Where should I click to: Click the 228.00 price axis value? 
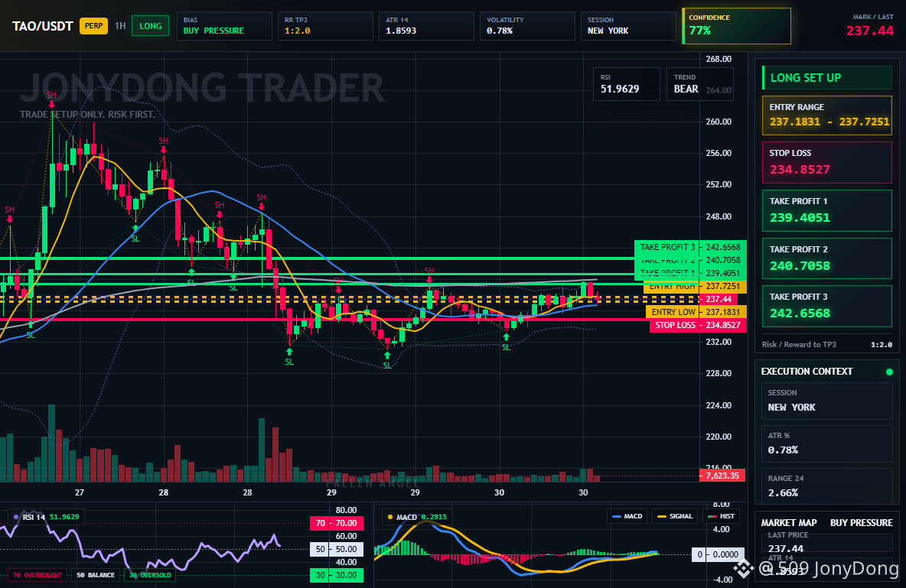coord(719,373)
